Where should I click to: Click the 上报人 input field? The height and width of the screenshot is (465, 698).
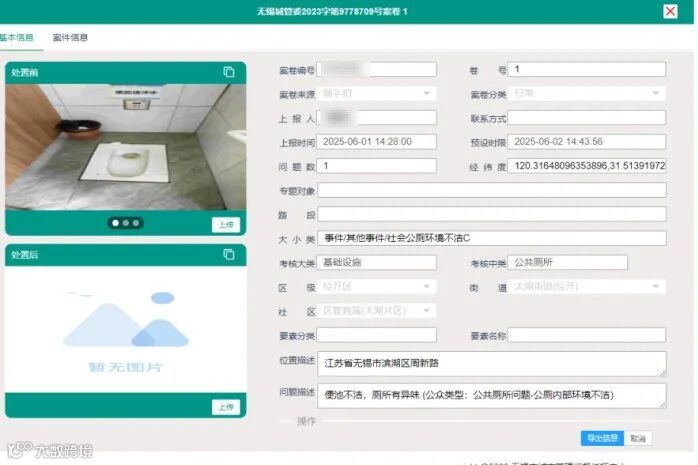[376, 117]
